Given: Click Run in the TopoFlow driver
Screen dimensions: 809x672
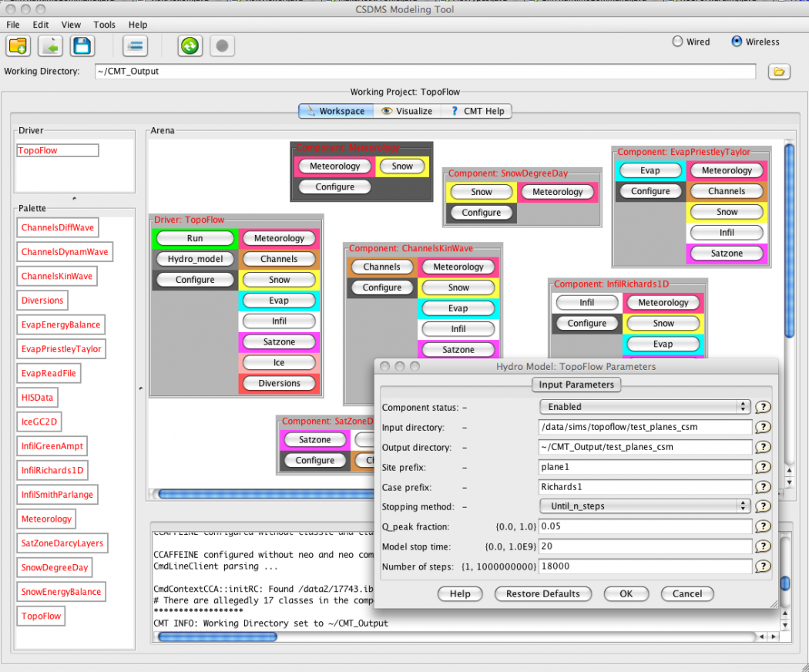Looking at the screenshot, I should (195, 238).
